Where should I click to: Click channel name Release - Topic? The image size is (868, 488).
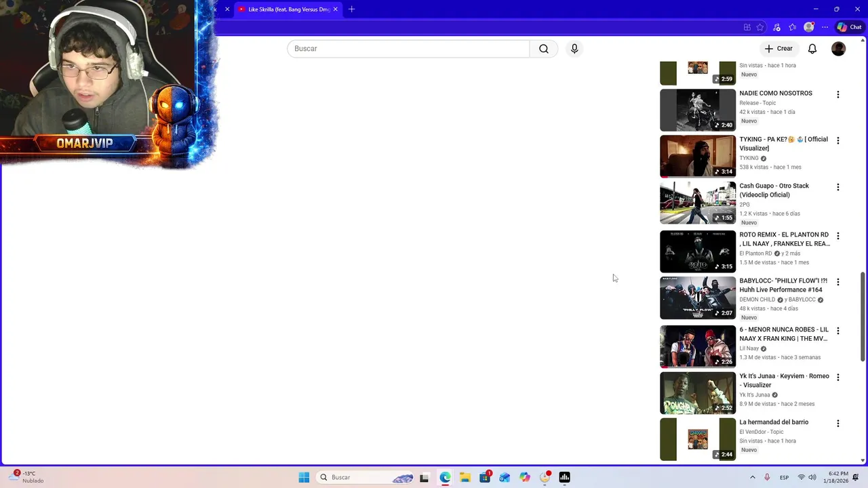click(x=757, y=103)
